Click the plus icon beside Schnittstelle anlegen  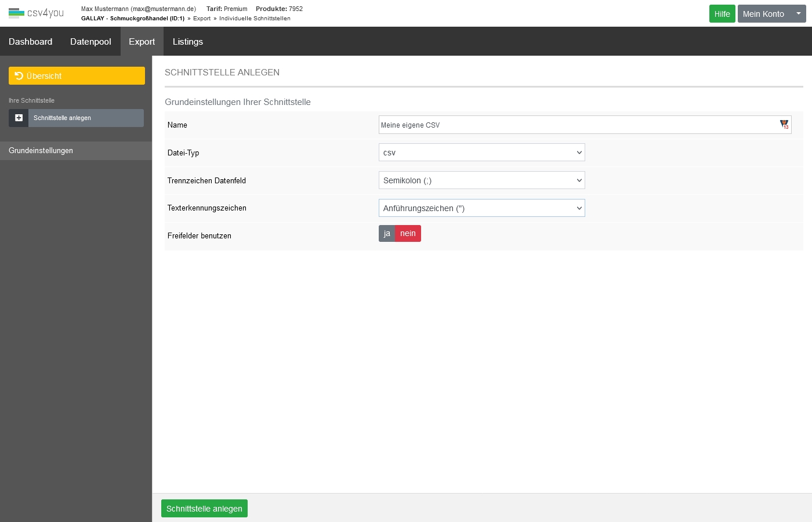19,118
